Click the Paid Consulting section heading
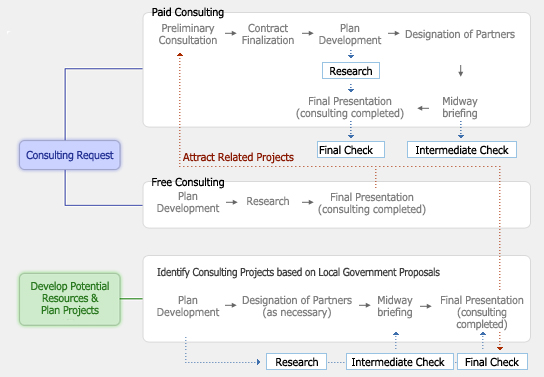The height and width of the screenshot is (377, 544). pos(188,12)
